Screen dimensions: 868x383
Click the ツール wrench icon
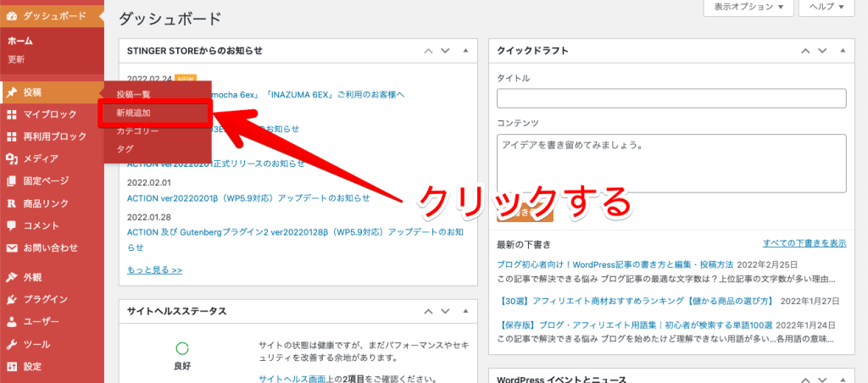point(12,344)
